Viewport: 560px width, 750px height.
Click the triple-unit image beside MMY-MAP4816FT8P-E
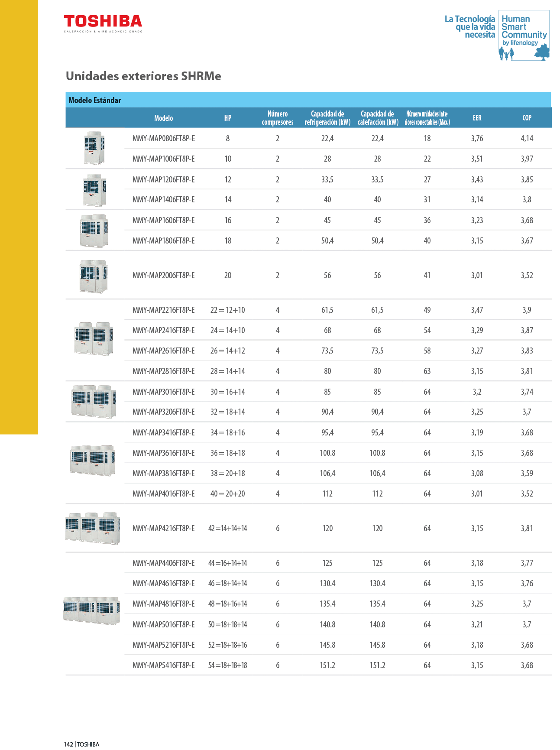pos(91,610)
